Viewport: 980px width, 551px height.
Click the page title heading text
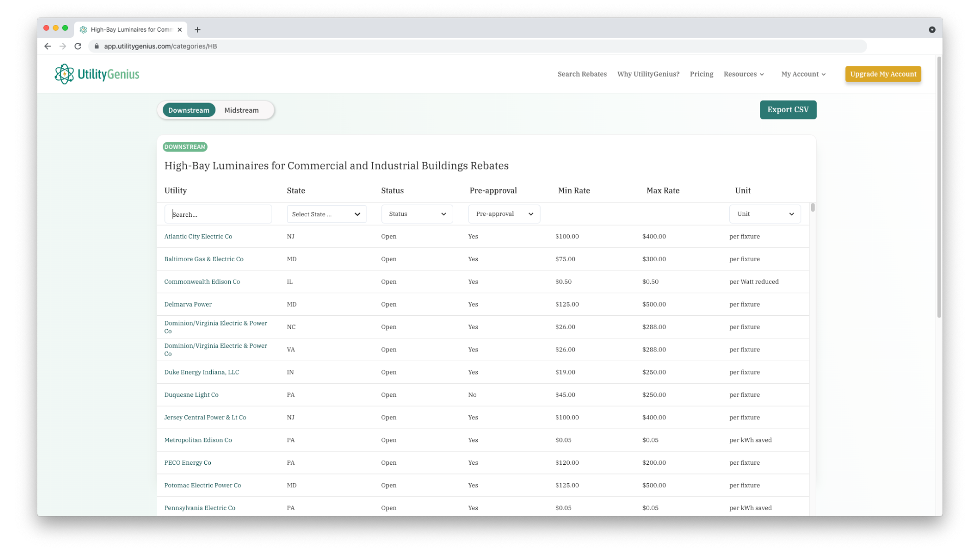coord(336,166)
